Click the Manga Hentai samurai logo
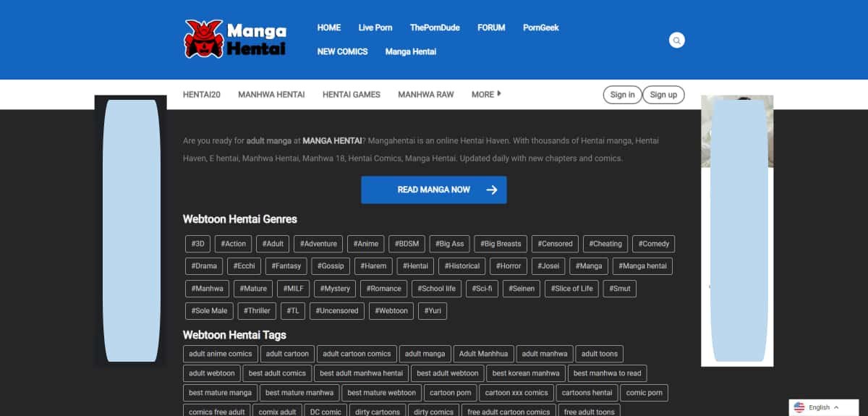The height and width of the screenshot is (416, 868). (235, 39)
